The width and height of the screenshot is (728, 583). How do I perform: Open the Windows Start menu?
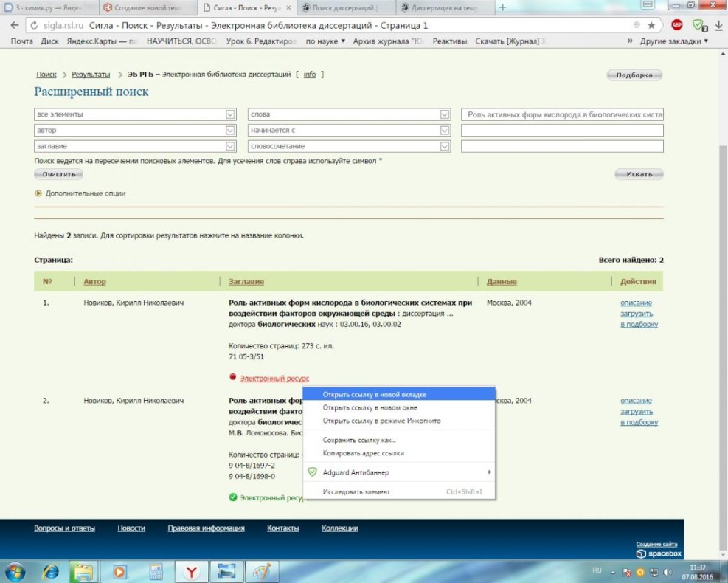coord(15,571)
